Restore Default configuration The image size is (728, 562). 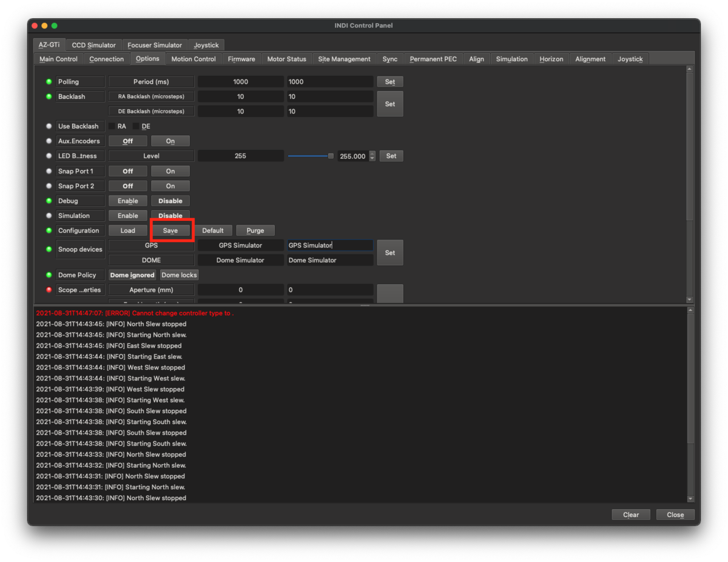pos(213,231)
